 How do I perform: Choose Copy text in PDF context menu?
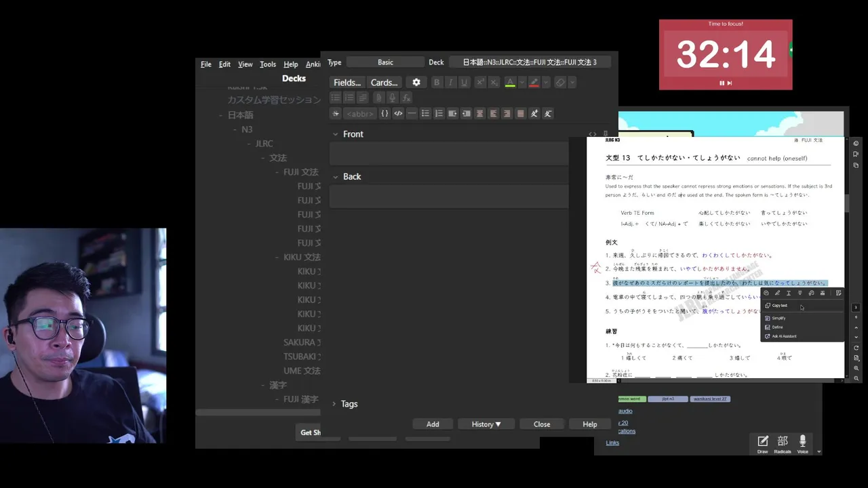[802, 306]
